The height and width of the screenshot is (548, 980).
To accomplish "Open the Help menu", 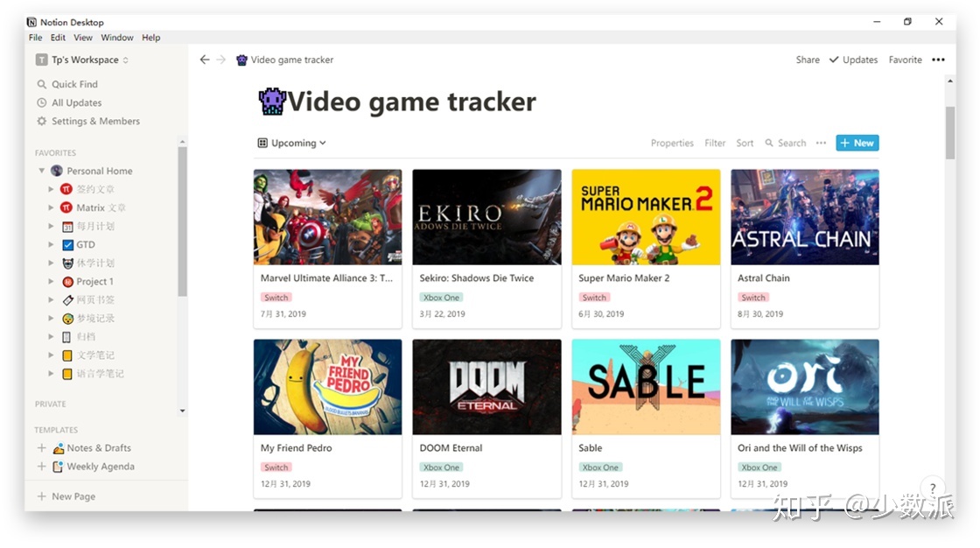I will point(151,38).
